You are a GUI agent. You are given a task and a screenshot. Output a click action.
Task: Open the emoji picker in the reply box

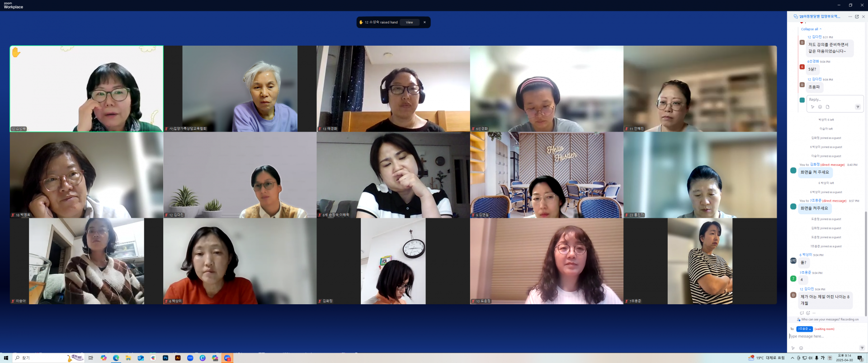820,107
